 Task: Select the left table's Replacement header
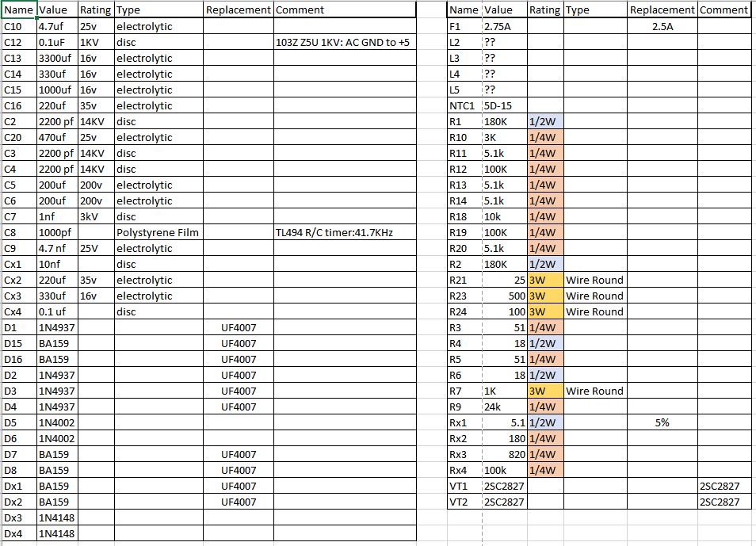point(239,10)
